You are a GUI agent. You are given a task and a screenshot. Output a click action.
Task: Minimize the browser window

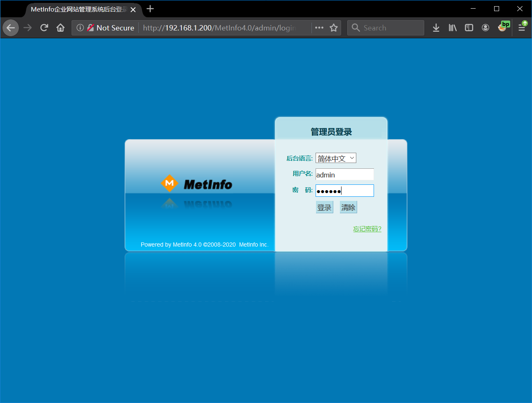coord(473,9)
